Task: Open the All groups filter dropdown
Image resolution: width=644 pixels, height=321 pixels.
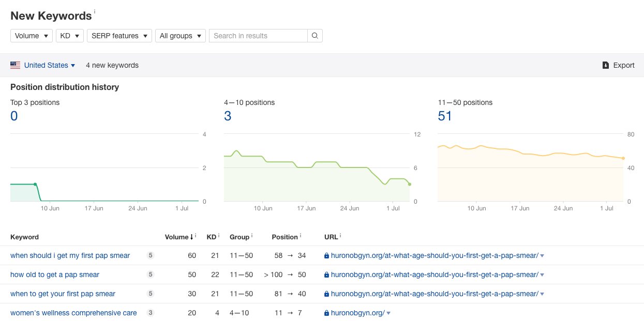Action: (181, 36)
